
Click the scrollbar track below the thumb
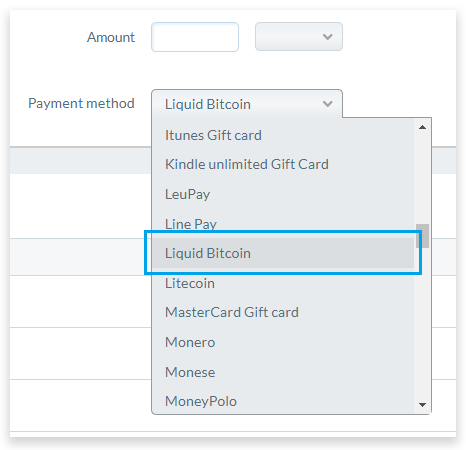pos(422,323)
